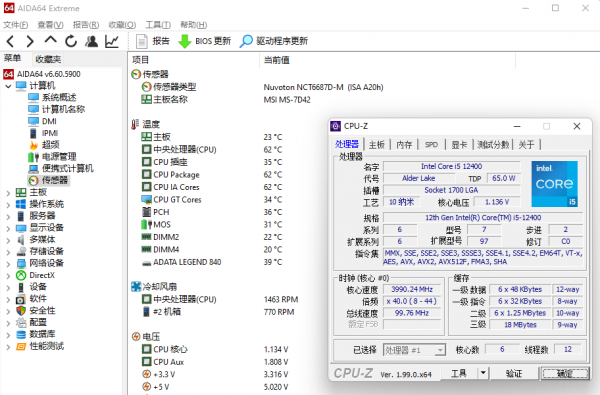Go back with the left arrow toolbar icon

(10, 41)
